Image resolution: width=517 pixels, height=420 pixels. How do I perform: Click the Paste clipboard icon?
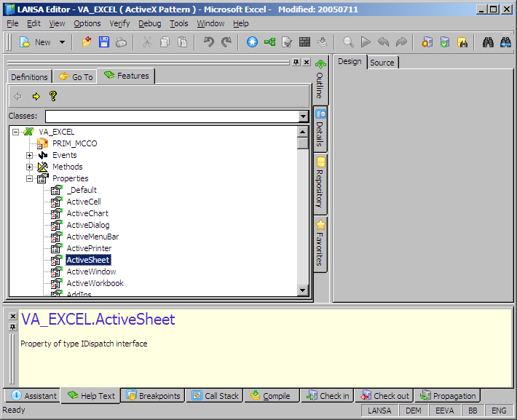coord(182,42)
